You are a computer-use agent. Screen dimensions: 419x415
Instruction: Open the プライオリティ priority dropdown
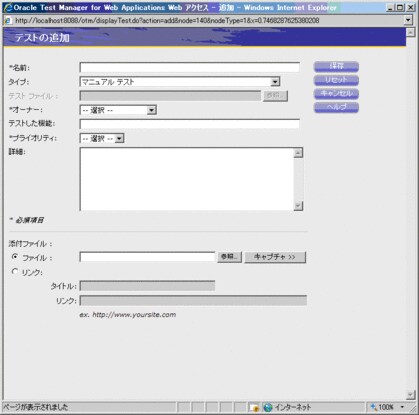[x=102, y=138]
